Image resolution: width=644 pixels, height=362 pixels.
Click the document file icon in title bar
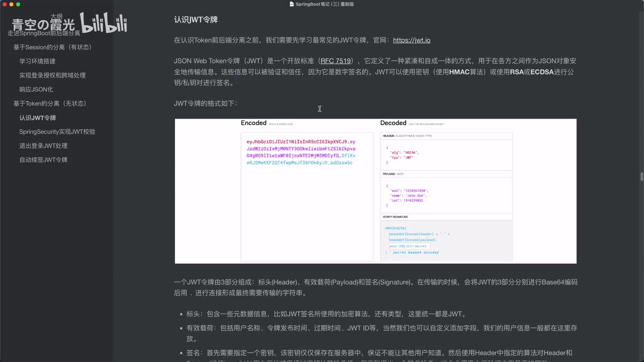point(292,4)
